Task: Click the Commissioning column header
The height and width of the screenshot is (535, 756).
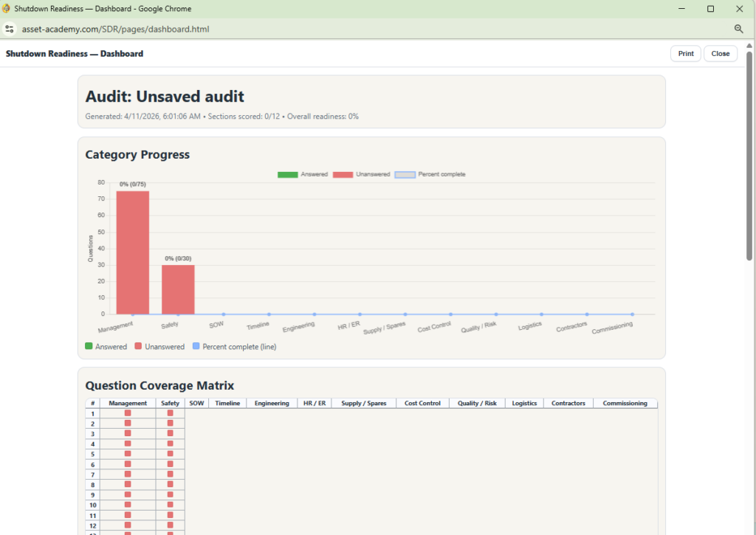Action: tap(625, 404)
